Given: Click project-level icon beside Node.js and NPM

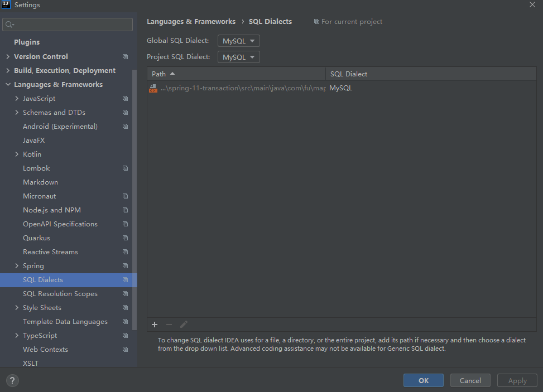Looking at the screenshot, I should tap(126, 210).
